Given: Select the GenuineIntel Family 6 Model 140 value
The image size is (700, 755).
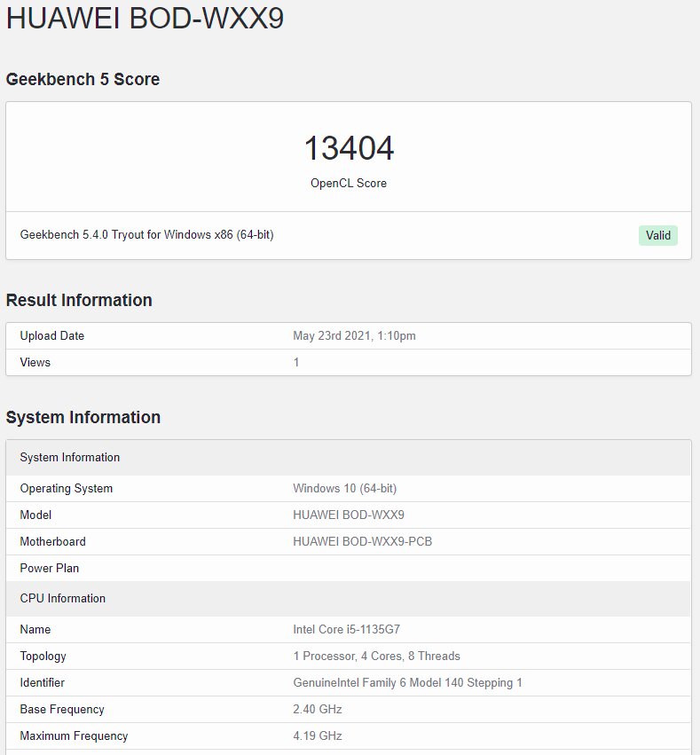Looking at the screenshot, I should click(x=407, y=683).
